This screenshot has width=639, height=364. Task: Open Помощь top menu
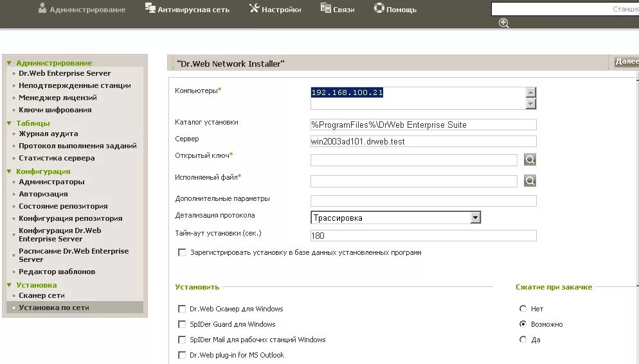click(401, 10)
